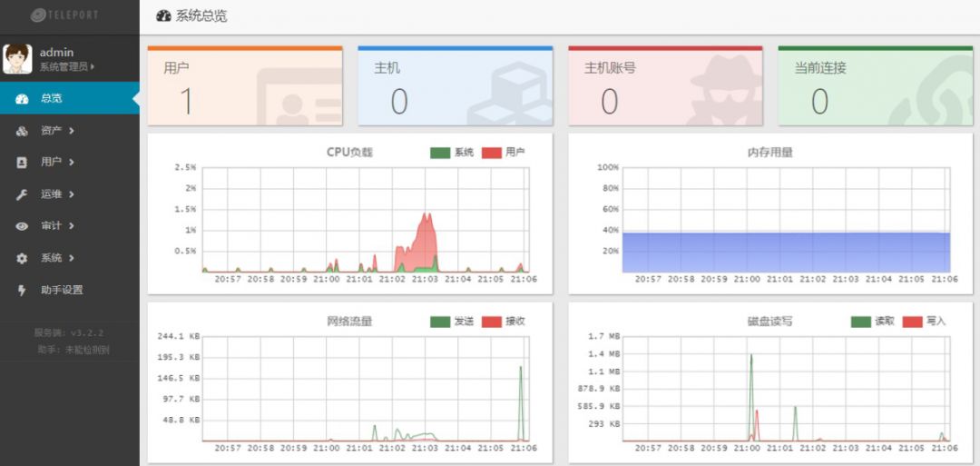This screenshot has height=466, width=980.
Task: Click the green network spike at 21:06
Action: (520, 403)
